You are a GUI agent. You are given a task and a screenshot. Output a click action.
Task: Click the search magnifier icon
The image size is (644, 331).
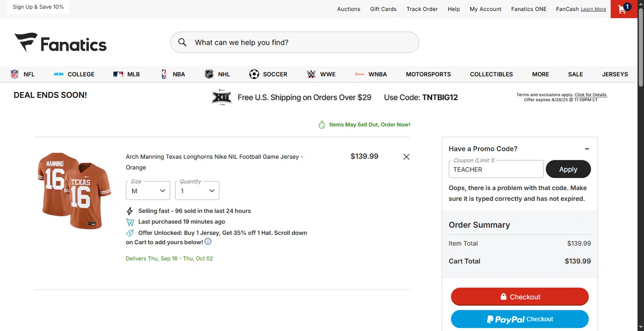(x=182, y=42)
